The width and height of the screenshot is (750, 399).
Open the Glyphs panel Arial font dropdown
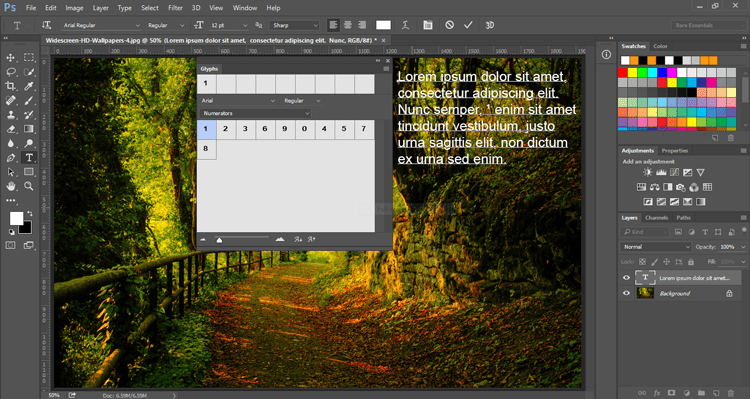(238, 101)
